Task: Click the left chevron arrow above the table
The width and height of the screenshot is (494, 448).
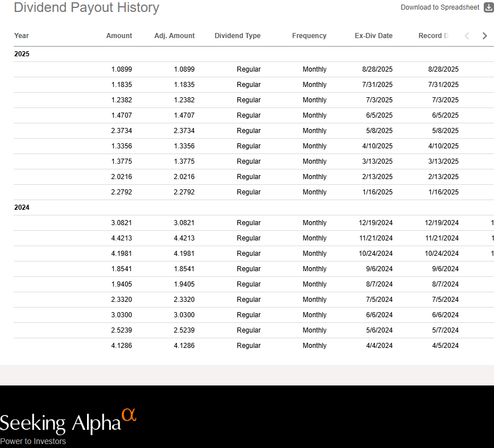Action: 467,35
